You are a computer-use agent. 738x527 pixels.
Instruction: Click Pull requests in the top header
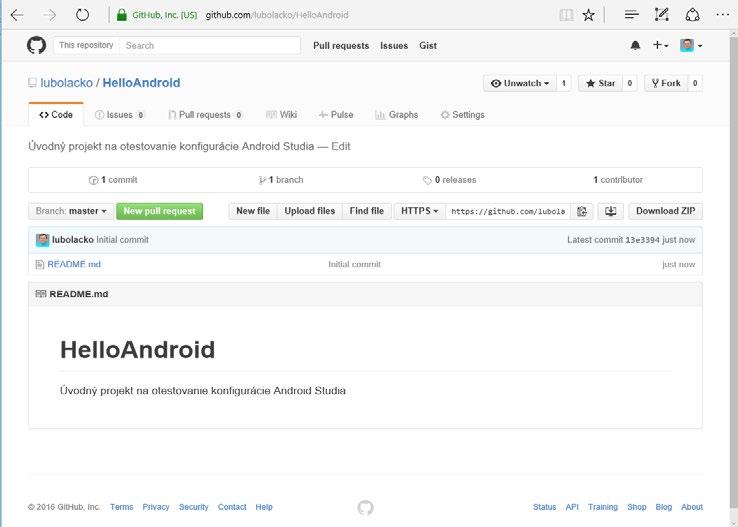click(x=341, y=46)
